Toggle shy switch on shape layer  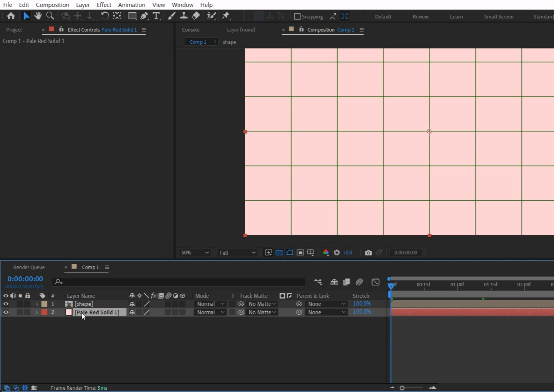pos(132,304)
